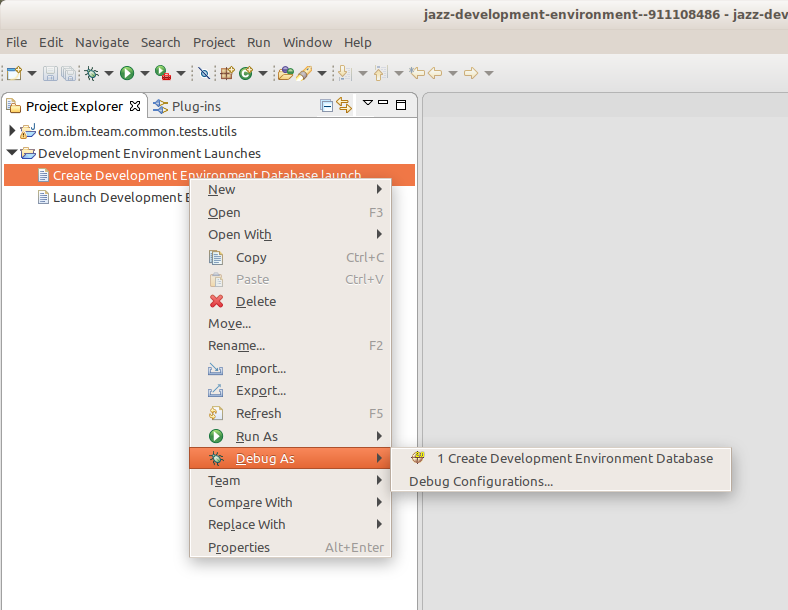Toggle Link with Editor icon
Viewport: 788px width, 610px height.
(x=344, y=106)
